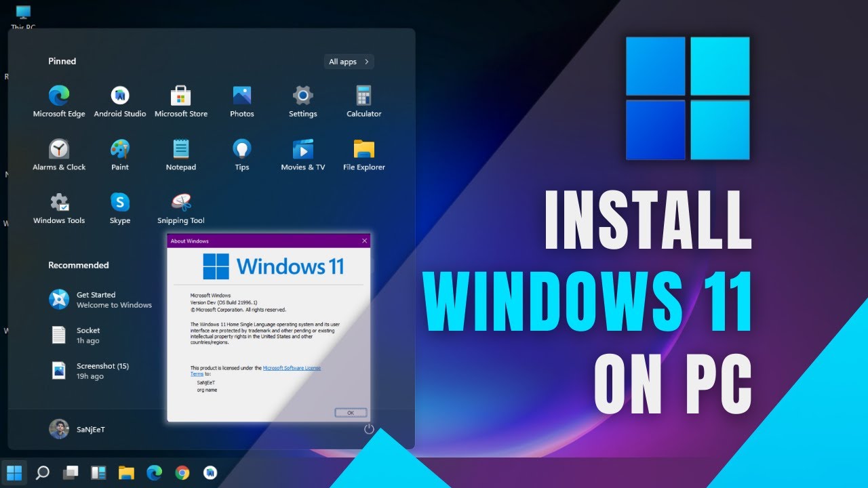
Task: Click OK in About Windows dialog
Action: click(x=351, y=412)
